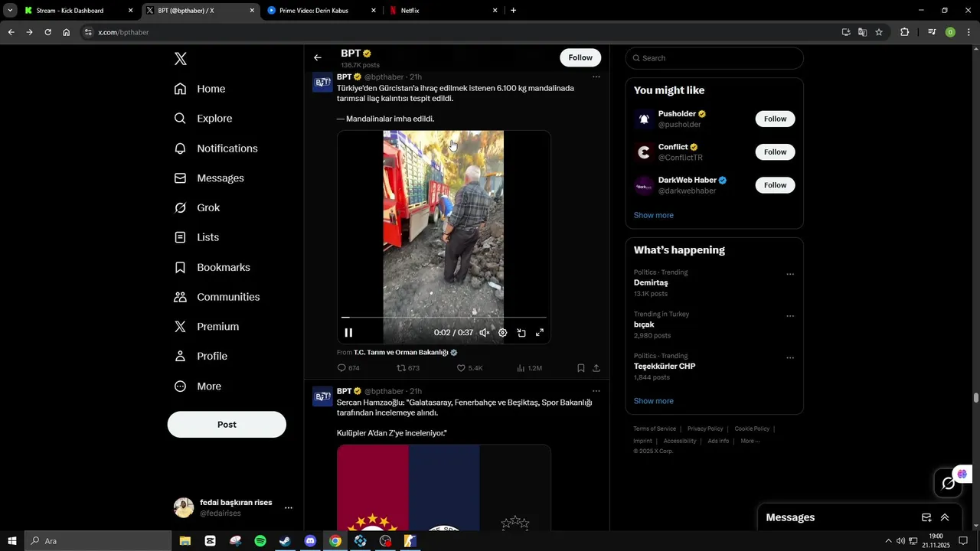
Task: Click the address bar URL x.com/bpthaber
Action: click(123, 32)
